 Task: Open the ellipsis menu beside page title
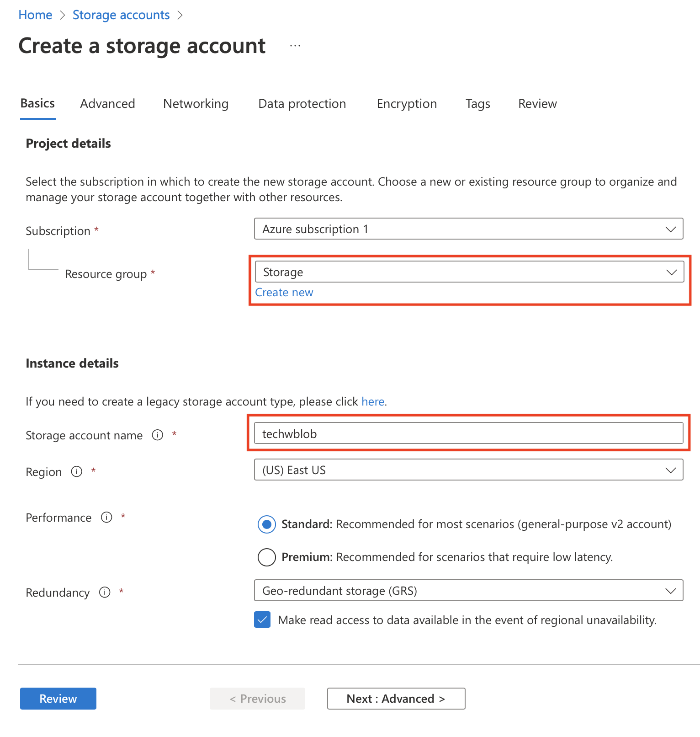tap(295, 46)
